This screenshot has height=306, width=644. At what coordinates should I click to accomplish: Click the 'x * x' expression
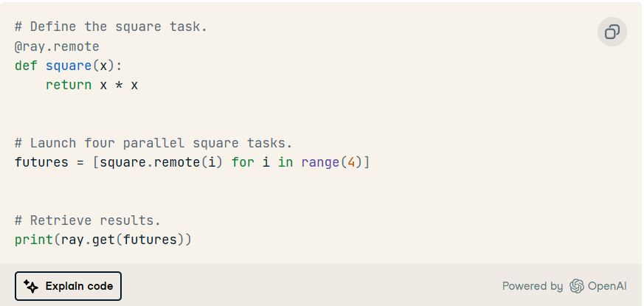tap(119, 85)
